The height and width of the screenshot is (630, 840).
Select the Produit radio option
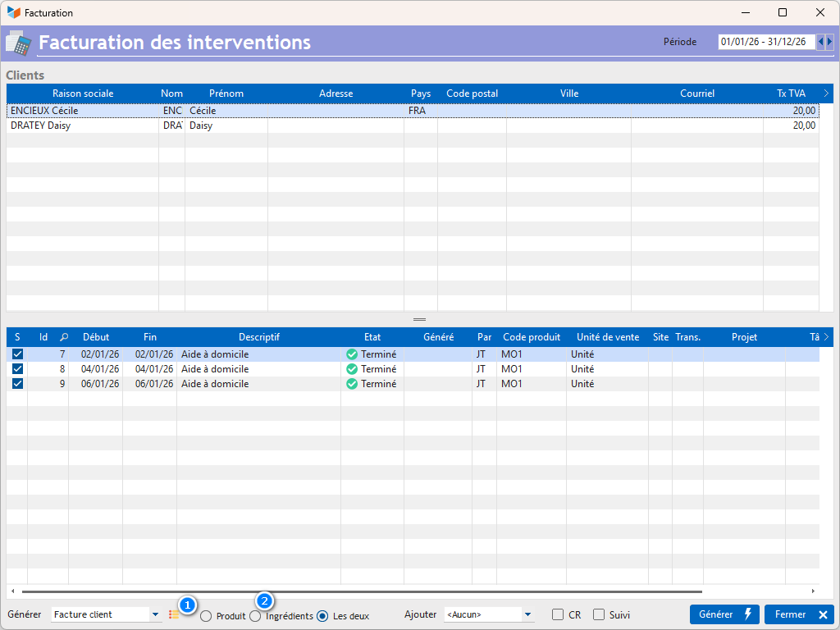(x=206, y=616)
